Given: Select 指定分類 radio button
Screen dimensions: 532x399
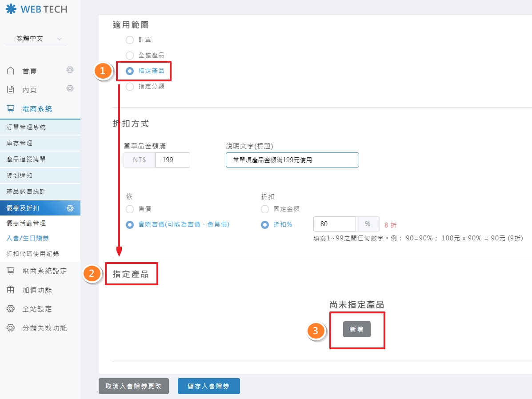Looking at the screenshot, I should (130, 87).
